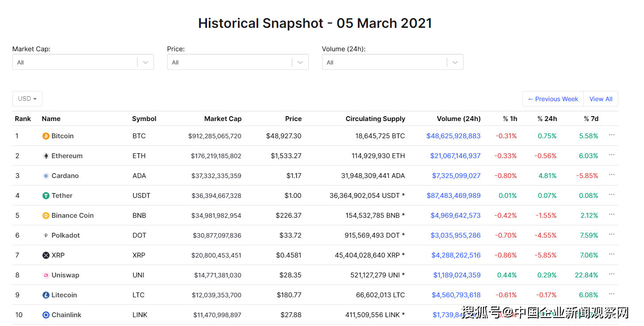Sort table by % 1h header
Viewport: 644px width, 326px height.
click(x=510, y=119)
